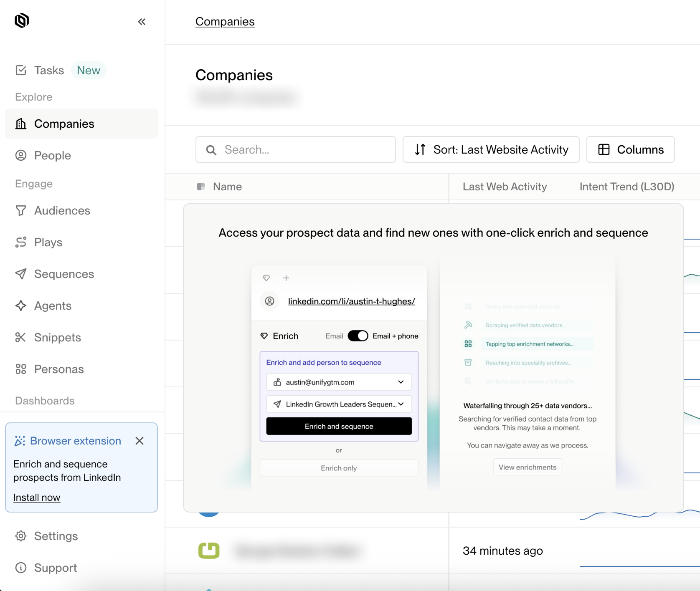Viewport: 700px width, 591px height.
Task: Click the Enrich and sequence button
Action: 339,426
